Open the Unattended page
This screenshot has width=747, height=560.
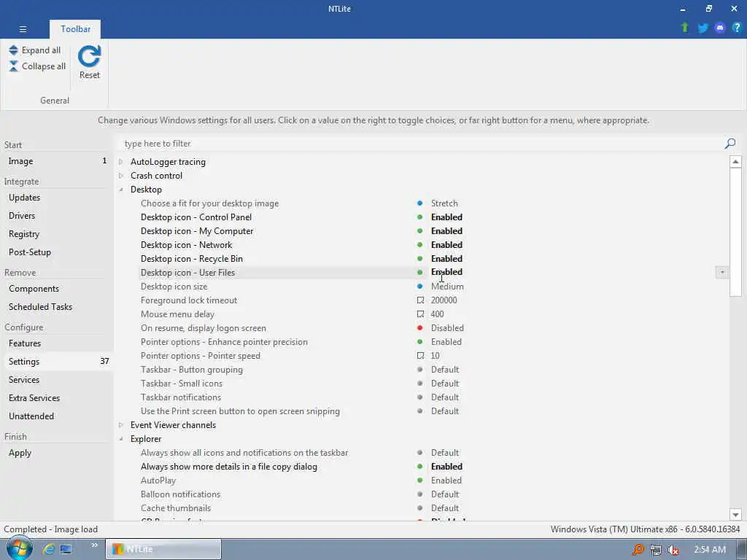coord(57,416)
